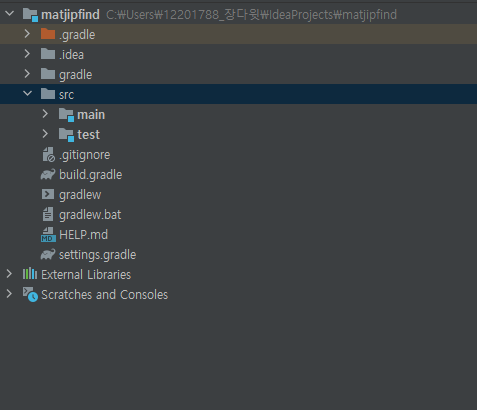Image resolution: width=477 pixels, height=410 pixels.
Task: Click the build.gradle elephant icon
Action: (48, 174)
